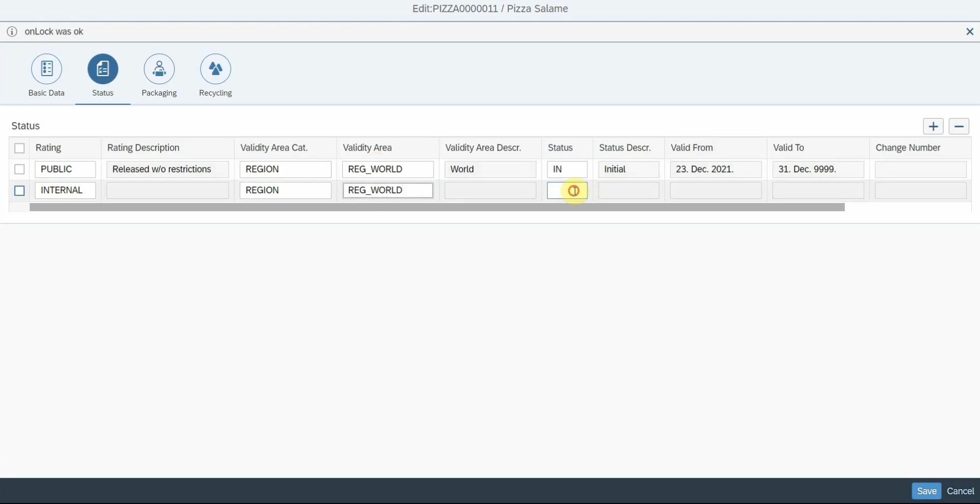Click the 23. Dec. 2021. Valid From cell
980x504 pixels.
[716, 169]
